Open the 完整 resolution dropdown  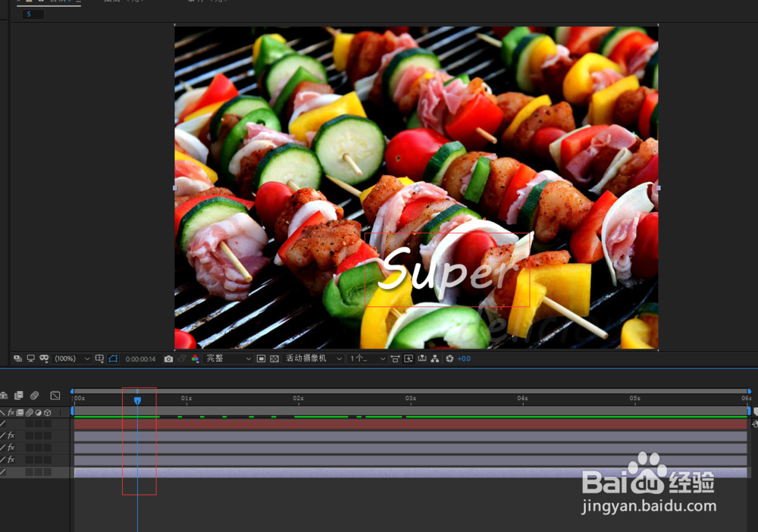point(228,358)
